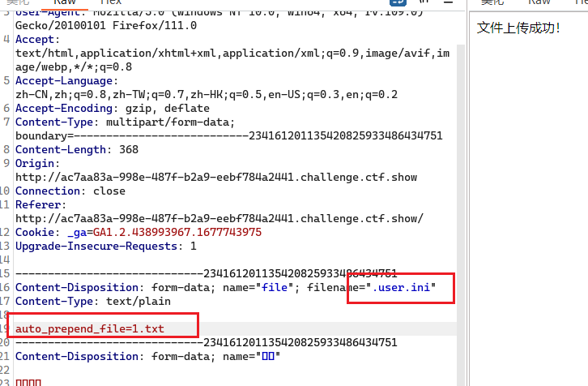Click 'Content-Disposition' on line 16
This screenshot has width=588, height=386.
(77, 287)
